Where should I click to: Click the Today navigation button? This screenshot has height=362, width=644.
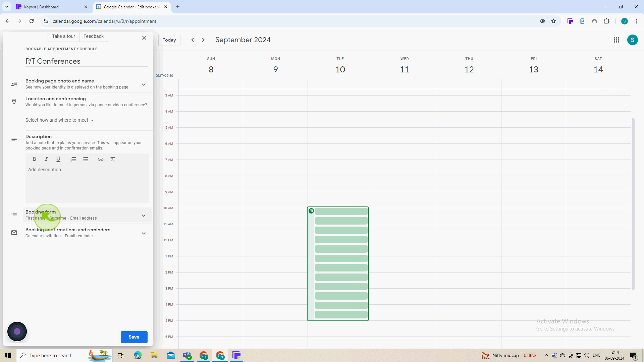169,40
